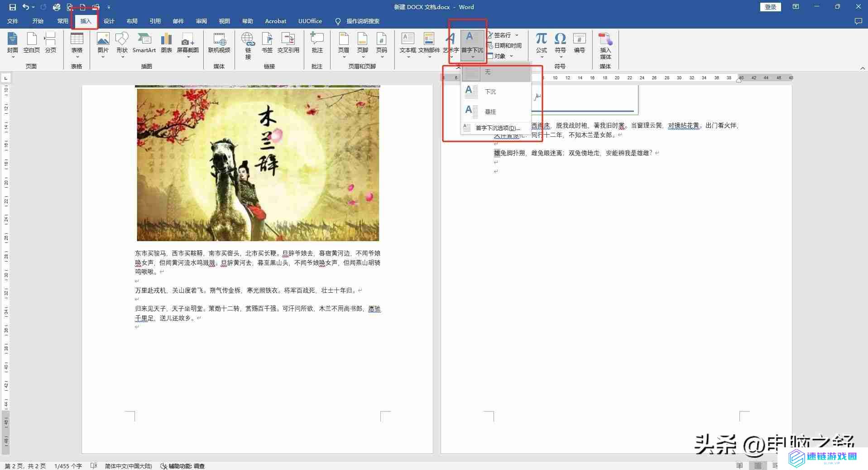Screen dimensions: 868x470
Task: Switch to the 开始 (Home) tab
Action: pos(38,21)
